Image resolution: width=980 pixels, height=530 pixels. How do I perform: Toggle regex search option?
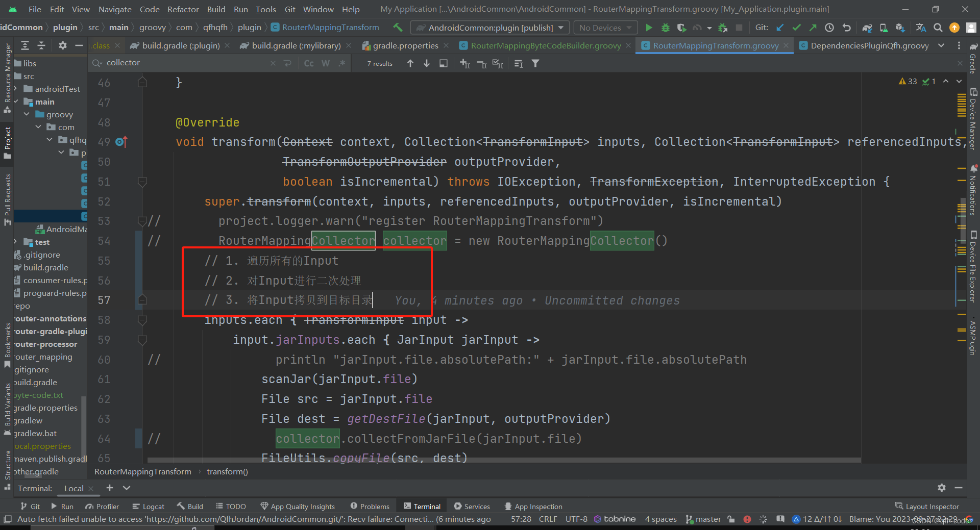[342, 63]
